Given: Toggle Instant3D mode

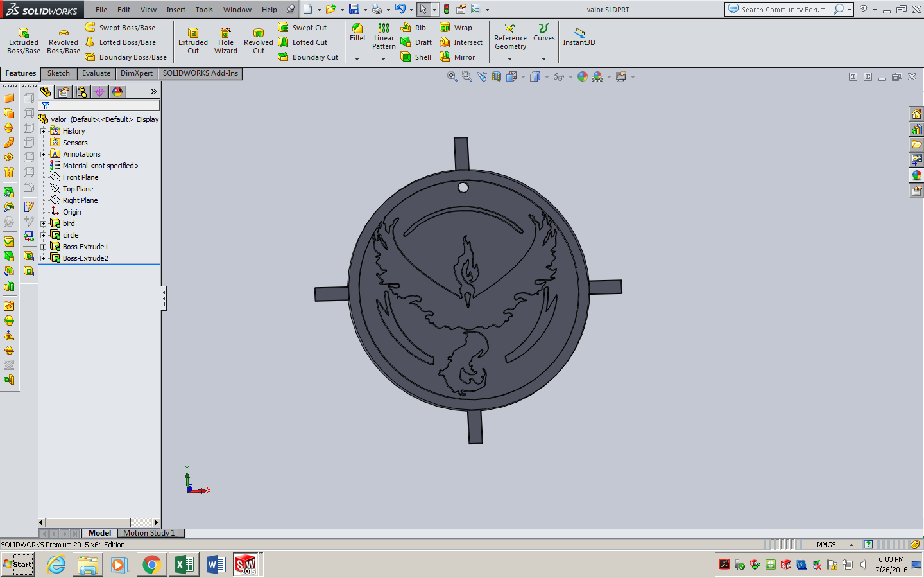Looking at the screenshot, I should point(578,37).
